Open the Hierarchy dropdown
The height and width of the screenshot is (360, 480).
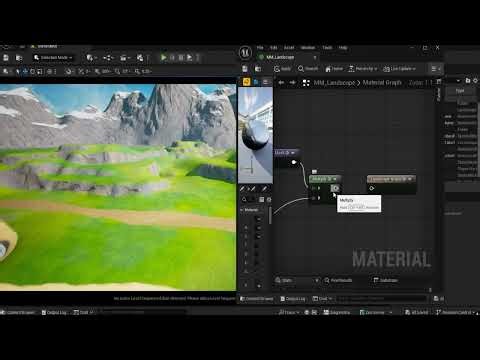[x=363, y=69]
